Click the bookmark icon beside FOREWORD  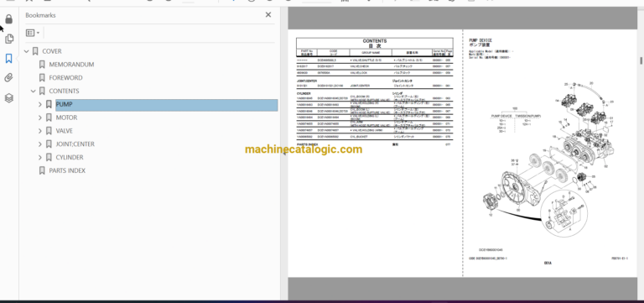[x=42, y=78]
